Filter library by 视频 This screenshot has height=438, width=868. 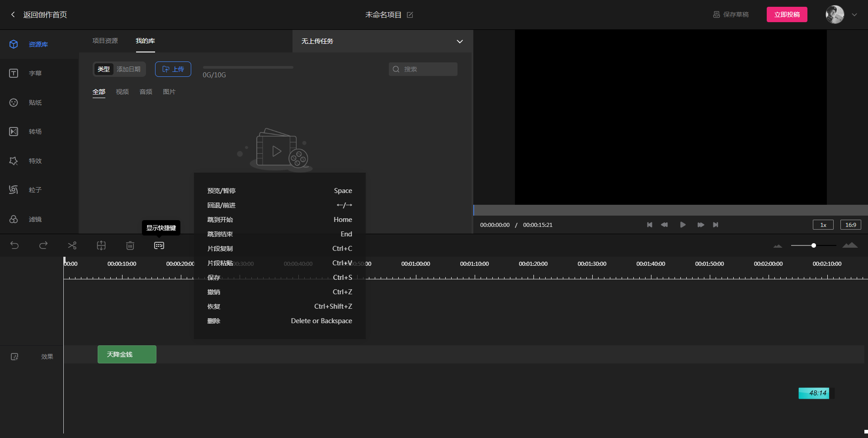point(123,92)
